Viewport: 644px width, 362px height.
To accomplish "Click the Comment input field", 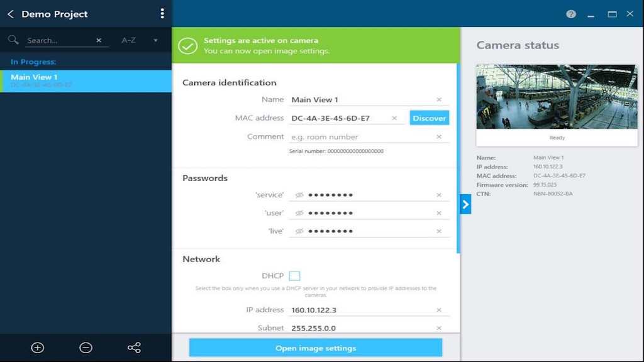I will pos(362,136).
